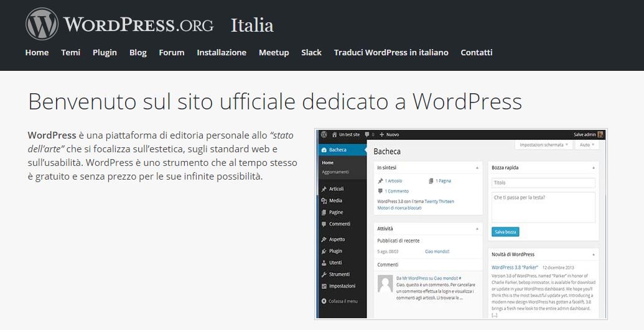The image size is (644, 330).
Task: Expand the Impostazioni schermata dropdown
Action: (x=544, y=145)
